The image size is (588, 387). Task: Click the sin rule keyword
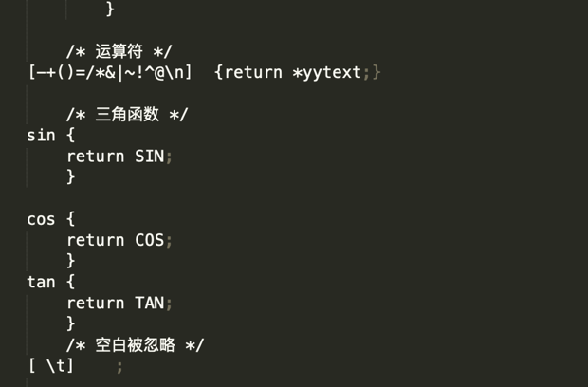41,136
